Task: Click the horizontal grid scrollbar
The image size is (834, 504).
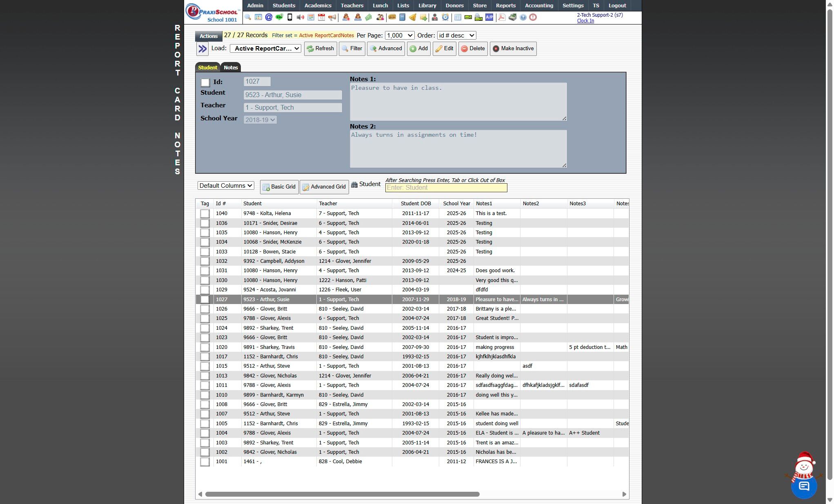Action: pyautogui.click(x=342, y=494)
